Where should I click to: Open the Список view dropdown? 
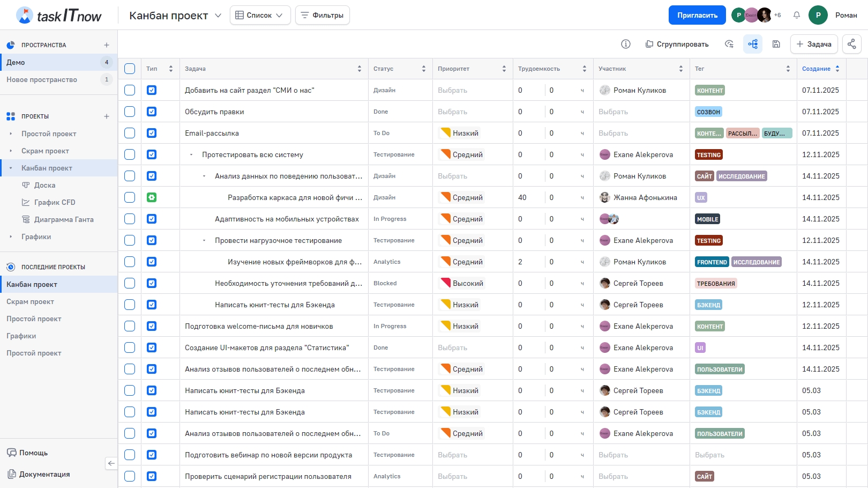tap(260, 15)
